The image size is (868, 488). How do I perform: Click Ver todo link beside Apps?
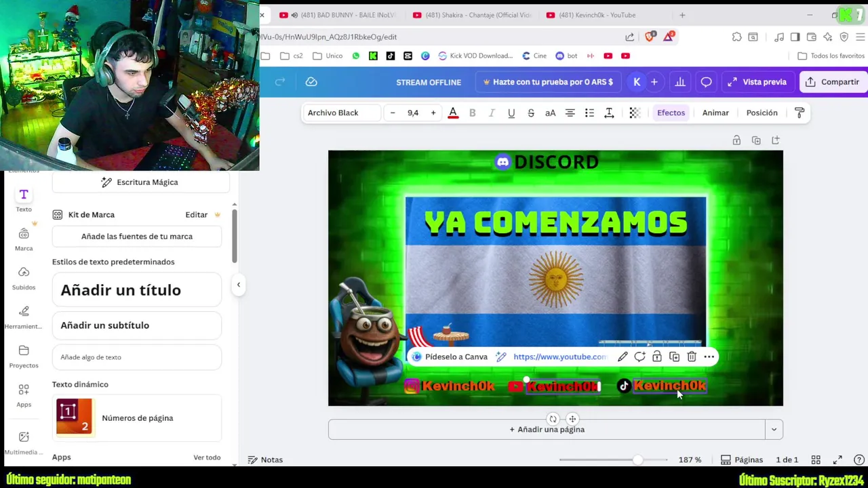click(207, 457)
